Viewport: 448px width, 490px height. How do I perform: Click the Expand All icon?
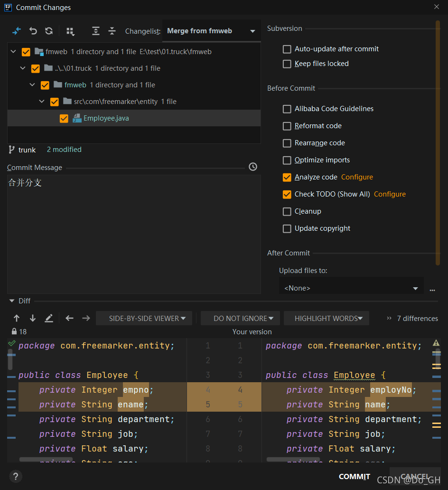95,31
